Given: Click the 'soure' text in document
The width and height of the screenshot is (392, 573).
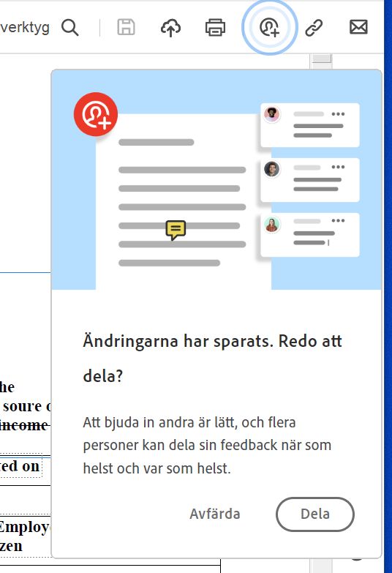Looking at the screenshot, I should pos(22,406).
